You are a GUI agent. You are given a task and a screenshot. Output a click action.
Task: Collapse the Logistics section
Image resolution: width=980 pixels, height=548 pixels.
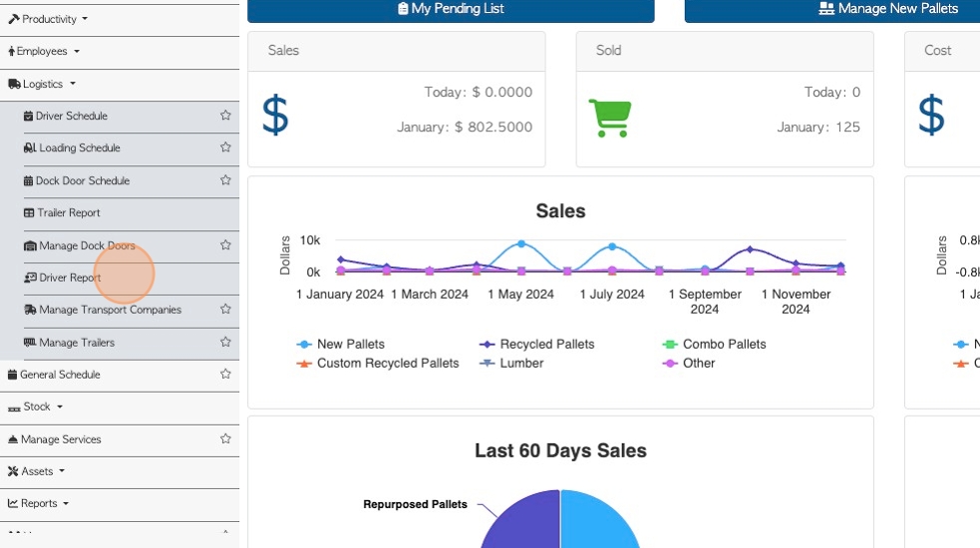(x=42, y=84)
